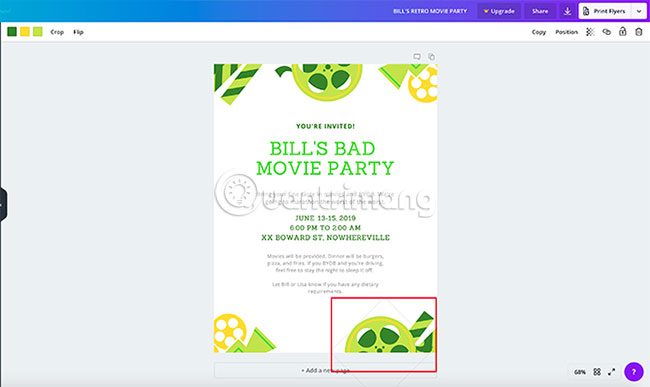Select the green film reel at bottom right
650x387 pixels.
[381, 335]
